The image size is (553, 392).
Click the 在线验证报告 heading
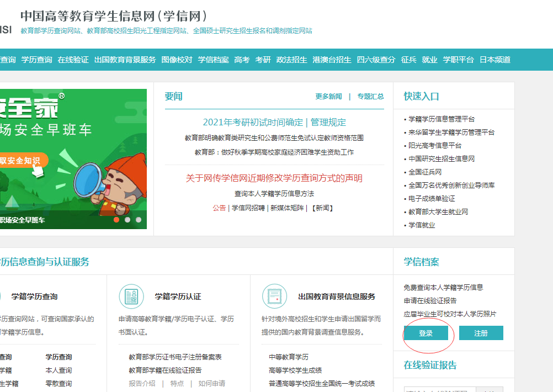click(x=430, y=365)
